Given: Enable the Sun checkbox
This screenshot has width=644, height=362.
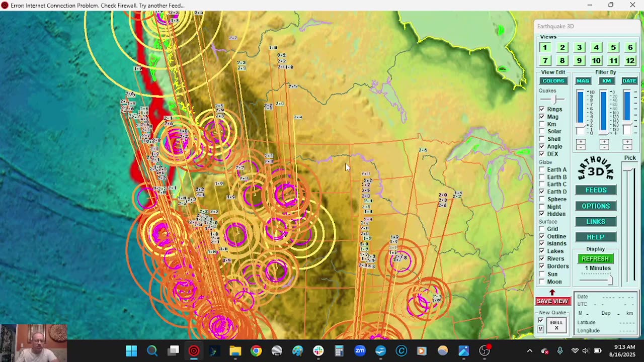Looking at the screenshot, I should click(542, 274).
